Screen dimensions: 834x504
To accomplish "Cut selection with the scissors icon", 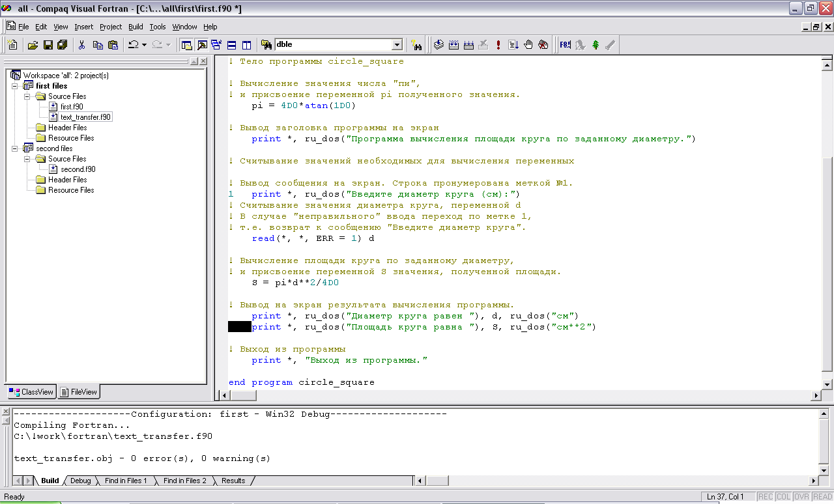I will click(82, 45).
